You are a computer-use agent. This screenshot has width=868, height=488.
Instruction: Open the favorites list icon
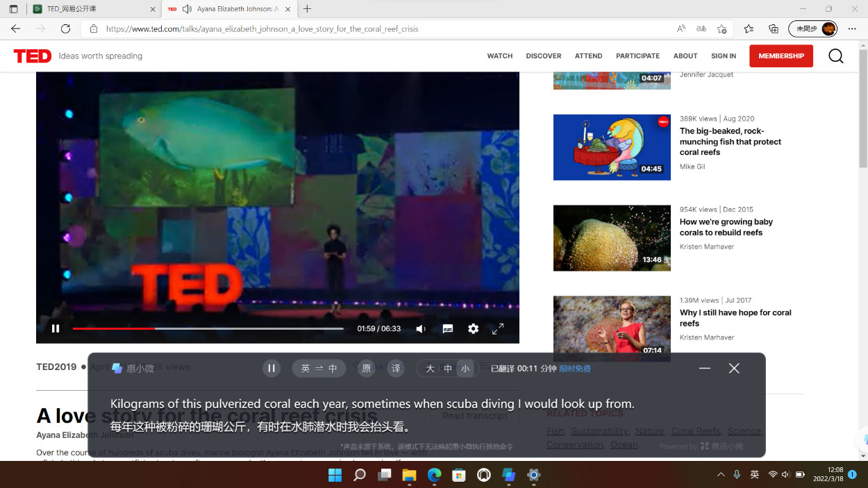tap(749, 28)
